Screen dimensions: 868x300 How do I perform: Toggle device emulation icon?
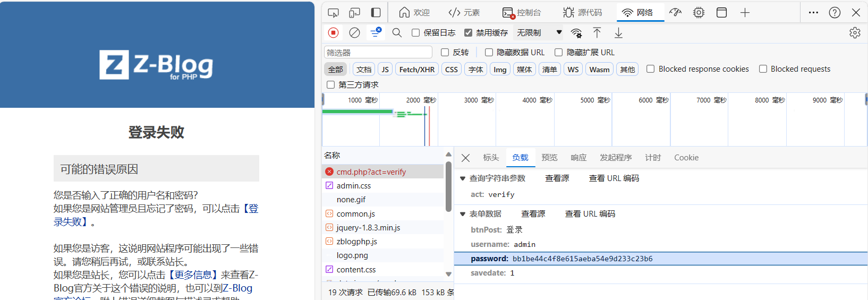point(354,12)
